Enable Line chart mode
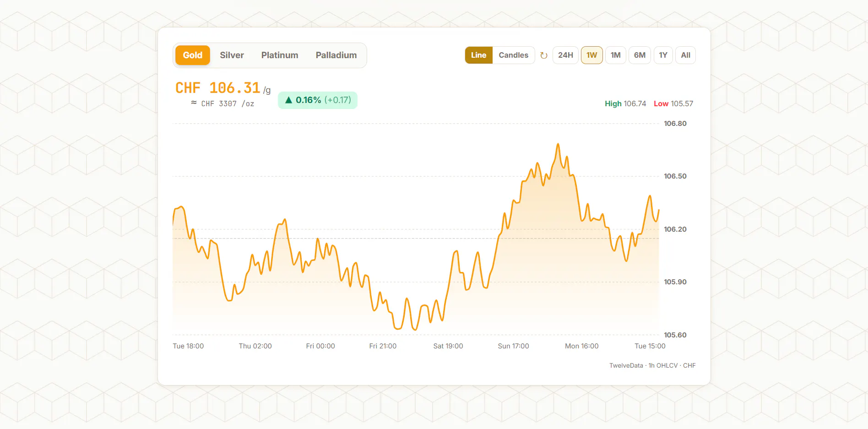The image size is (868, 429). click(x=478, y=55)
